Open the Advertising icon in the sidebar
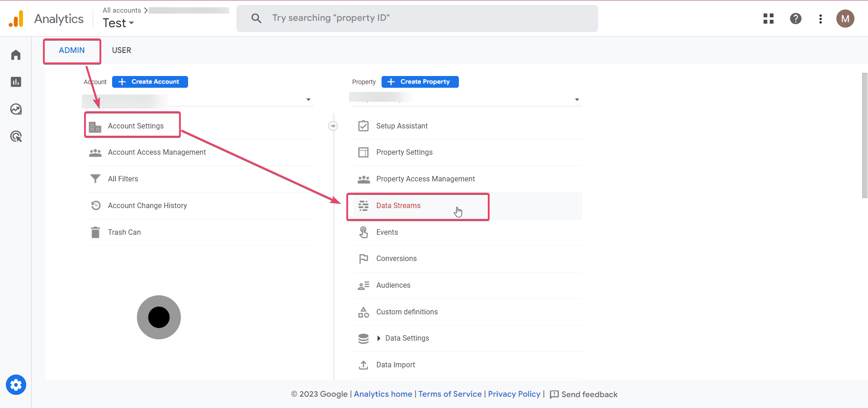This screenshot has width=868, height=408. [x=16, y=136]
